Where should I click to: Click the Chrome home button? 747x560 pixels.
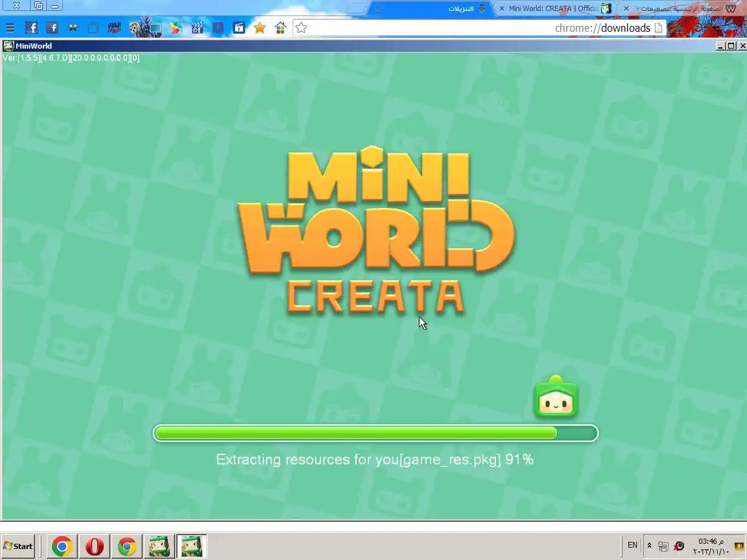(x=678, y=28)
